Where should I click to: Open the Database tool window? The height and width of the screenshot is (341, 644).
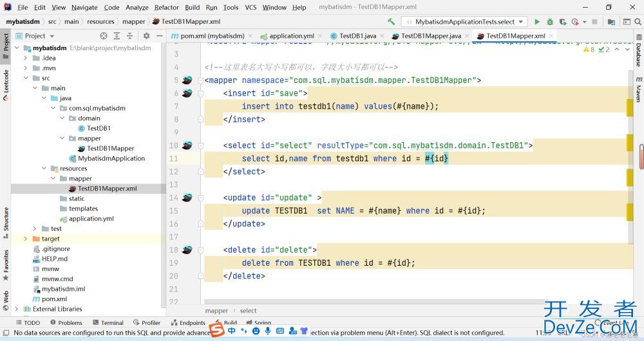tap(639, 51)
